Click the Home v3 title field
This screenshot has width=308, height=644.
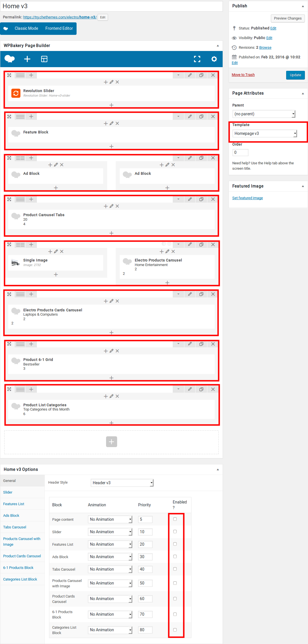(x=111, y=6)
